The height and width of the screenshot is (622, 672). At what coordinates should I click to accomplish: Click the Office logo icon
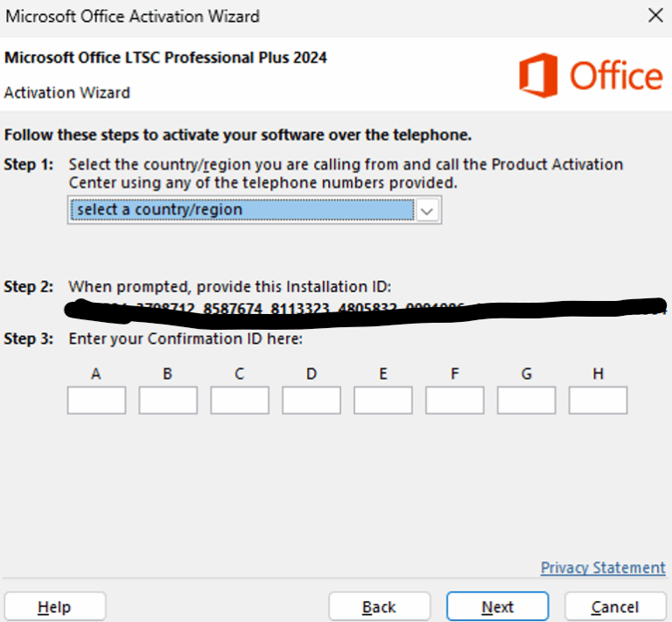click(x=538, y=75)
